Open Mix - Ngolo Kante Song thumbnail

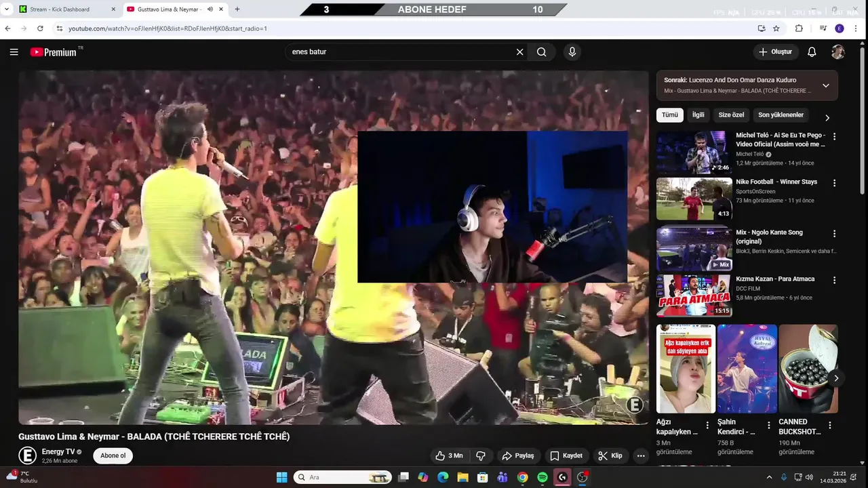click(694, 248)
